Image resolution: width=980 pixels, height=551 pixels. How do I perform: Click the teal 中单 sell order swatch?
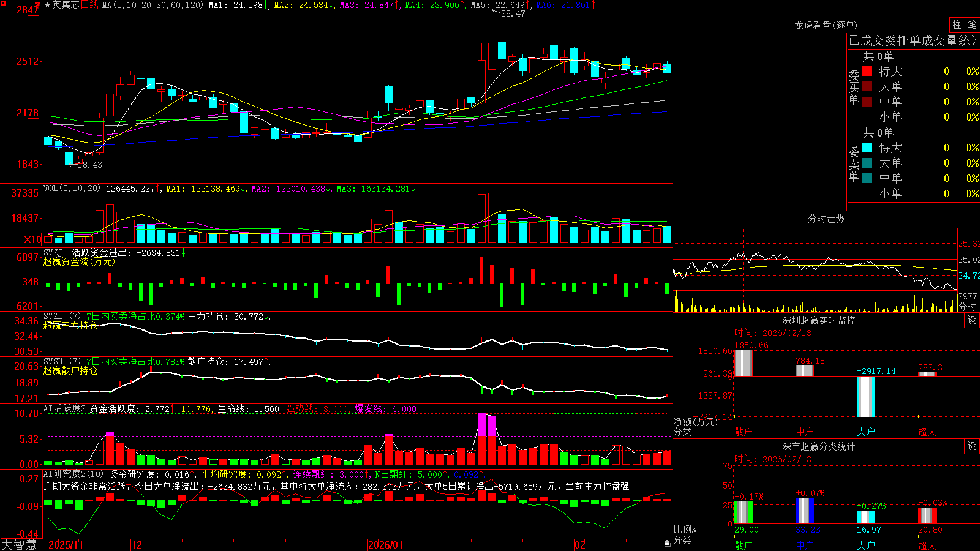pyautogui.click(x=867, y=178)
